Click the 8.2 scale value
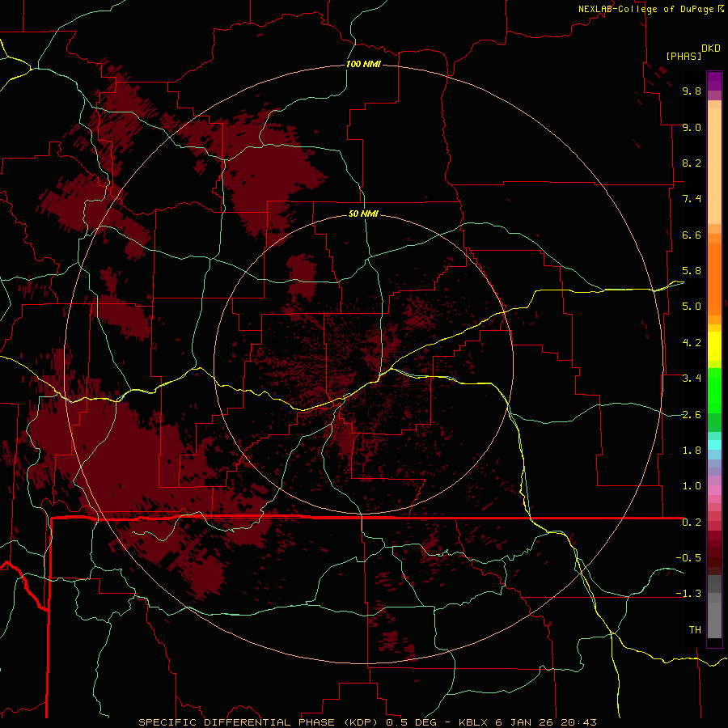The width and height of the screenshot is (728, 728). [692, 163]
